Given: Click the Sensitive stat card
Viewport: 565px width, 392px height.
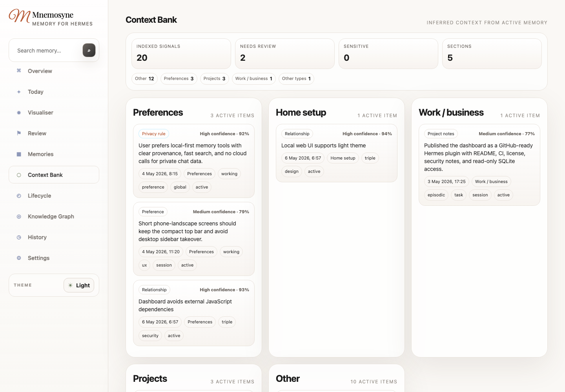Looking at the screenshot, I should click(x=388, y=54).
